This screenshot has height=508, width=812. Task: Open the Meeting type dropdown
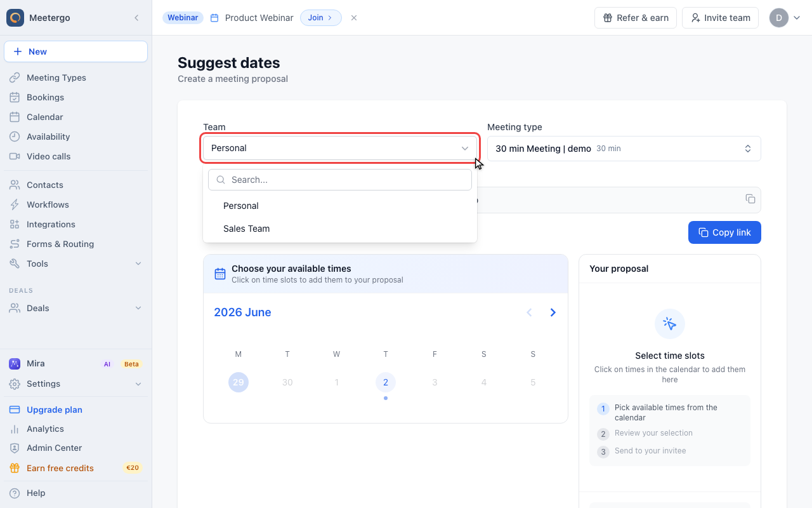click(624, 149)
